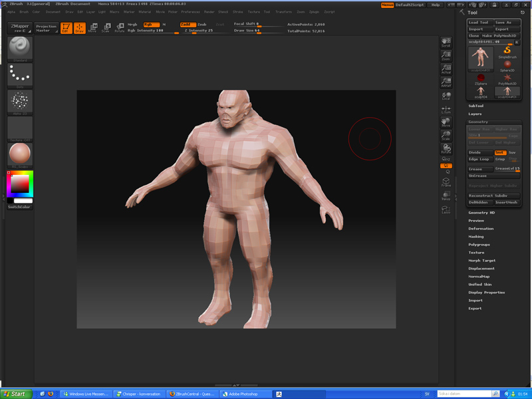Click the Alpha 23 thumbnail
Image resolution: width=532 pixels, height=399 pixels.
pyautogui.click(x=20, y=102)
